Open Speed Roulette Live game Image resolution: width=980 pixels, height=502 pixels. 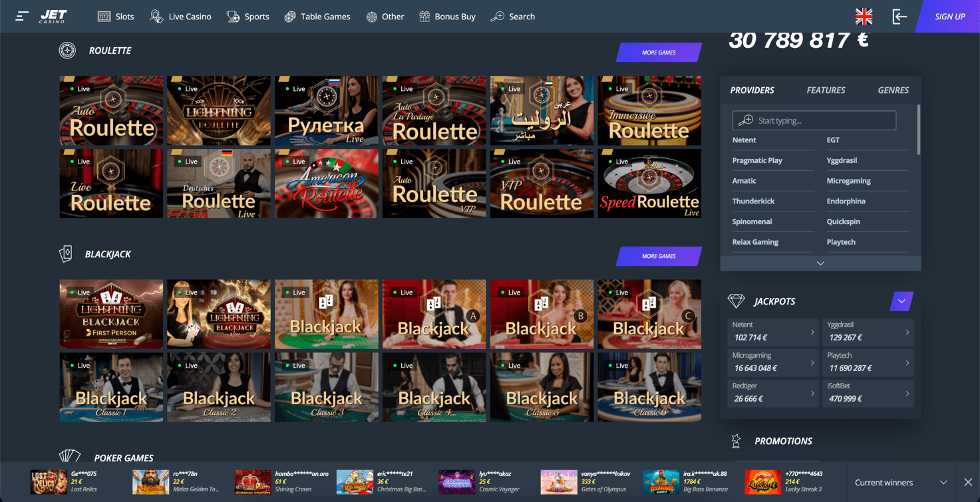pyautogui.click(x=649, y=184)
